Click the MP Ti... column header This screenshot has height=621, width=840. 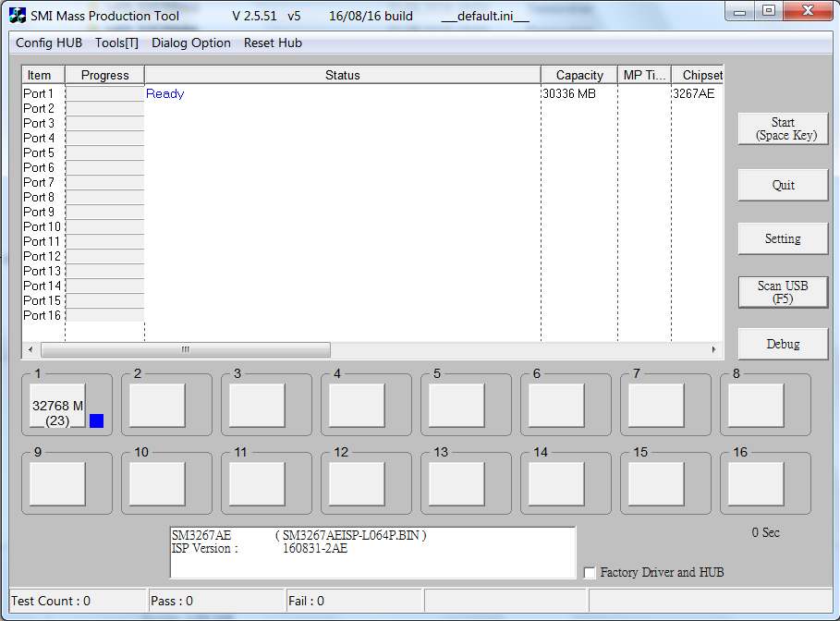[x=644, y=75]
